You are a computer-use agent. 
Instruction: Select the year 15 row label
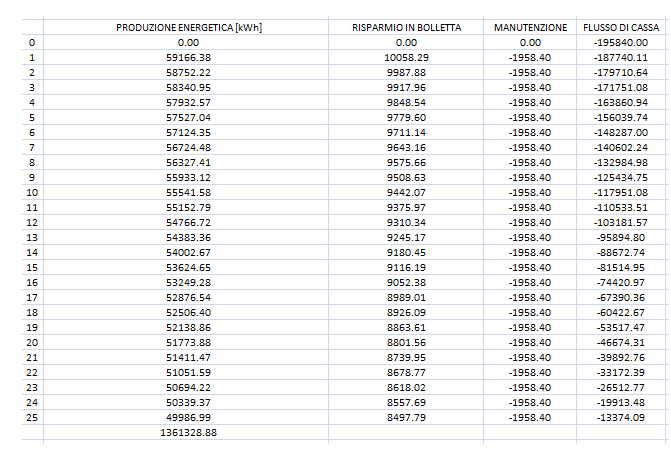pyautogui.click(x=33, y=268)
